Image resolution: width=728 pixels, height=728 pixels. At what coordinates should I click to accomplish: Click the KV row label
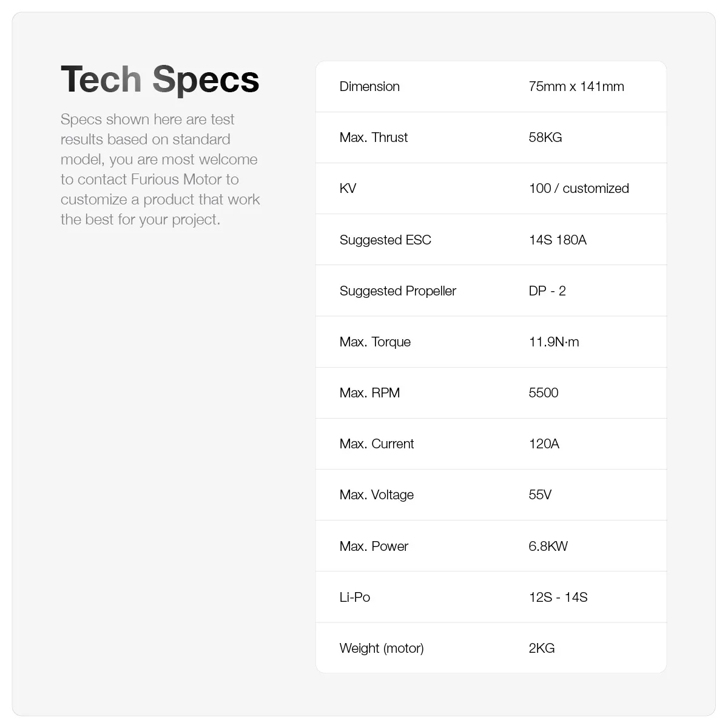coord(348,188)
